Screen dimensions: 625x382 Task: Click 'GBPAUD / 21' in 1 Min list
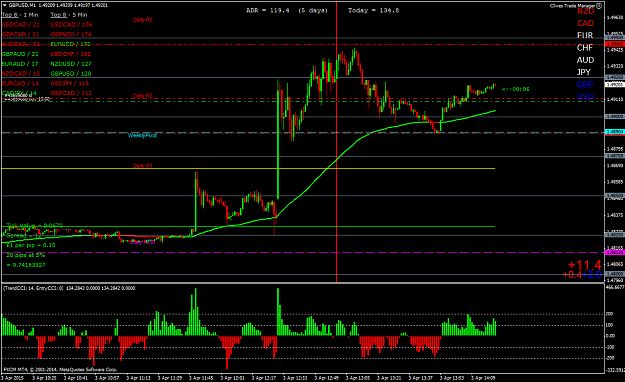pos(20,54)
